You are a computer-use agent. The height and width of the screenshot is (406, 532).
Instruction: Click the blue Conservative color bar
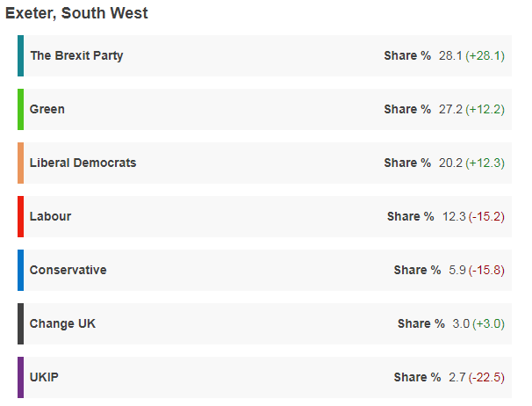[x=20, y=270]
